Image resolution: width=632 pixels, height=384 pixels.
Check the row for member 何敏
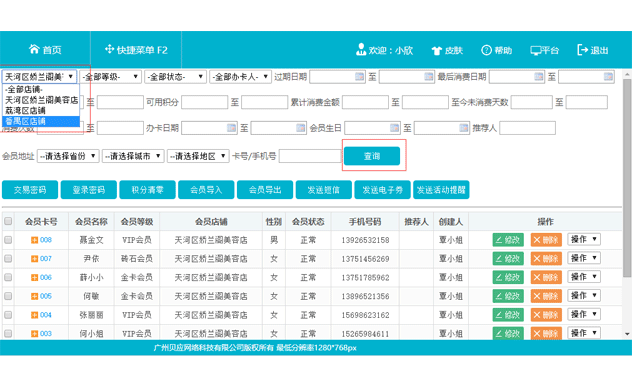(x=8, y=296)
